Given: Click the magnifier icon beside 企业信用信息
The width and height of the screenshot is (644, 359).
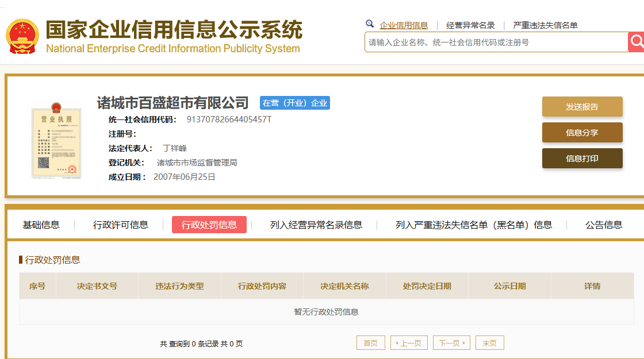Looking at the screenshot, I should click(370, 24).
